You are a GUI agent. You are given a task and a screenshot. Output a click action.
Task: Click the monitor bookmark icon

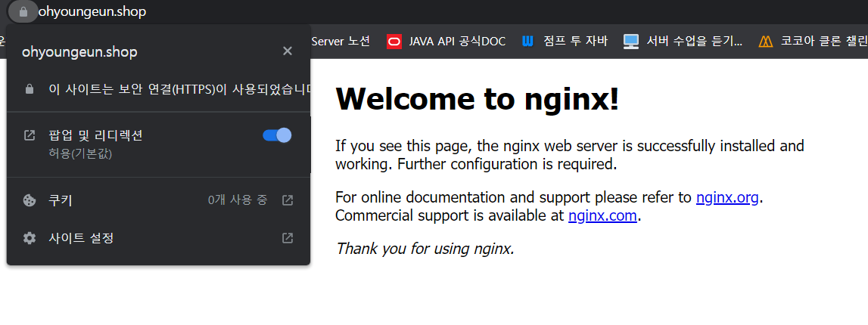click(x=631, y=42)
